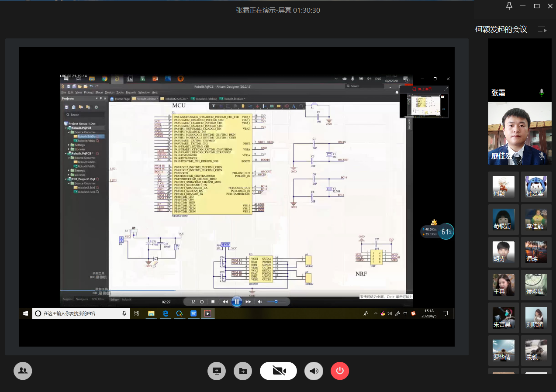The width and height of the screenshot is (556, 392).
Task: Pin the meeting window on top
Action: pyautogui.click(x=509, y=6)
